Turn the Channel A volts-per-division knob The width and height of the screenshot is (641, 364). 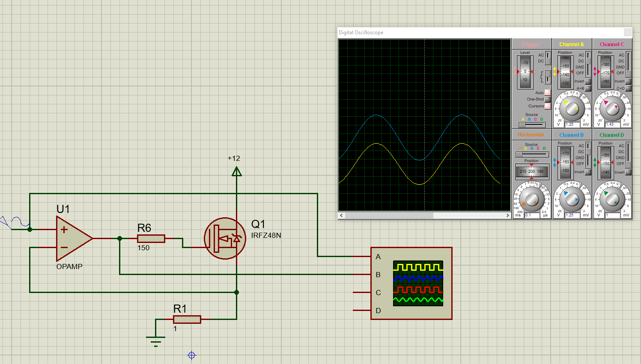572,109
